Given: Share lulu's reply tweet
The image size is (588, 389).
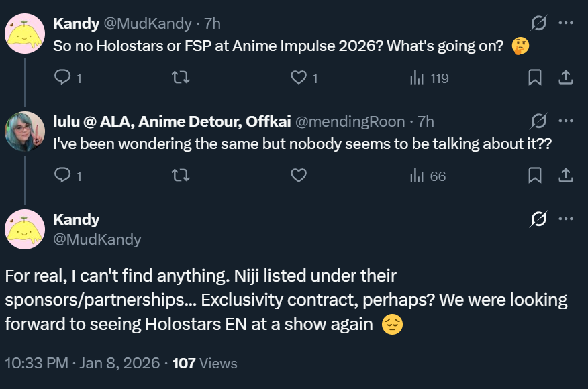Looking at the screenshot, I should [566, 176].
